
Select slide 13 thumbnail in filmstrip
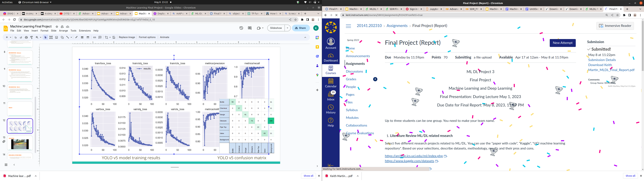click(x=20, y=143)
